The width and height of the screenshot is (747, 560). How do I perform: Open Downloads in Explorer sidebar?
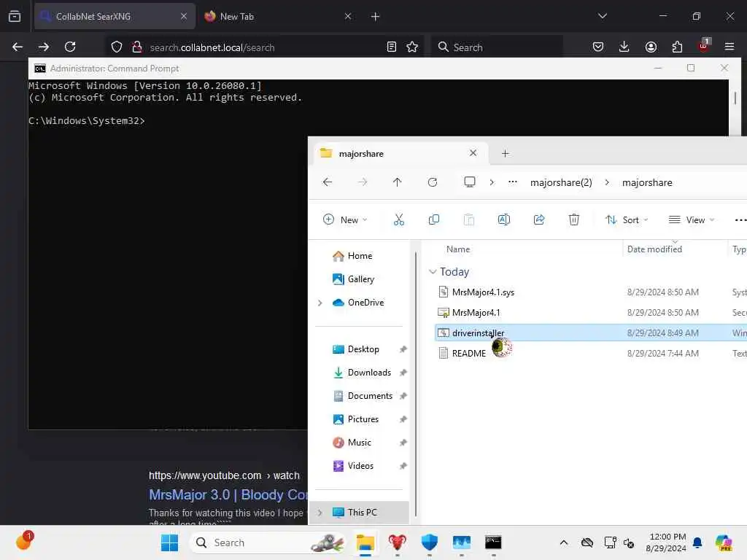369,373
